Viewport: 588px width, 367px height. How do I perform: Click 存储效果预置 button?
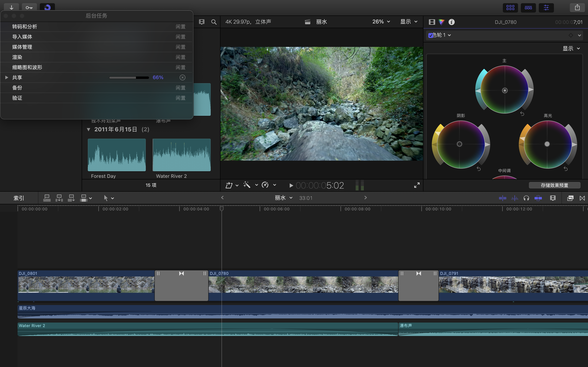[x=554, y=186]
